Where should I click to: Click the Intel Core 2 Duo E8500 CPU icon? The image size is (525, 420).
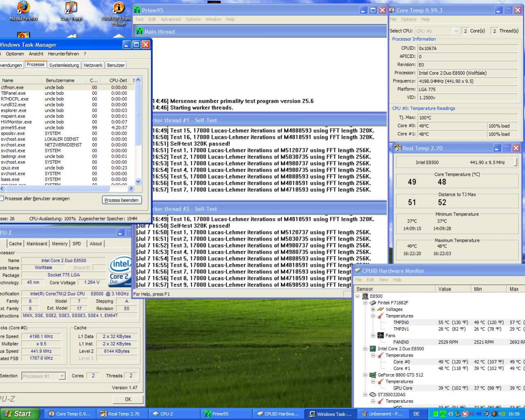coord(373,349)
